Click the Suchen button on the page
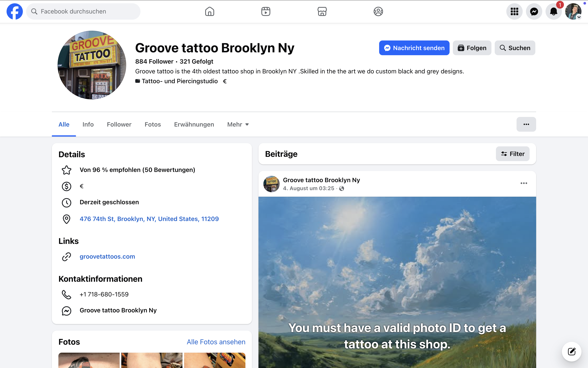Screen dimensions: 588x368 click(515, 48)
